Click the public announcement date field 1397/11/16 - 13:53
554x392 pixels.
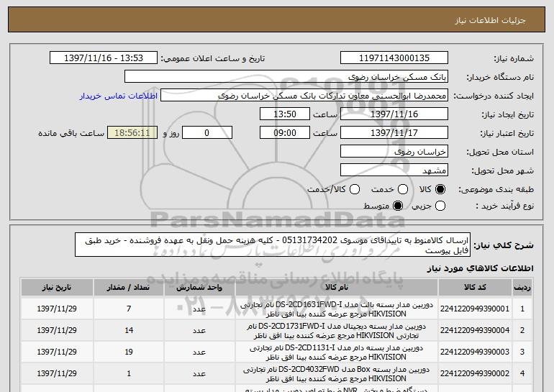pyautogui.click(x=104, y=58)
